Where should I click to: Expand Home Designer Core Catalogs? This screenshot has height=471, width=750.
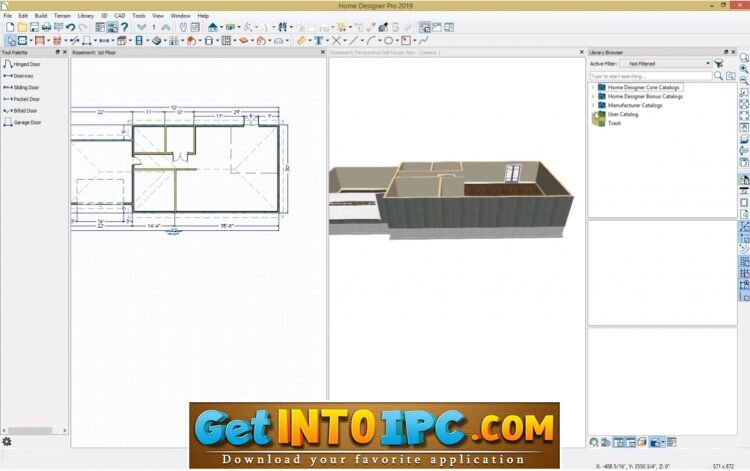click(x=593, y=88)
